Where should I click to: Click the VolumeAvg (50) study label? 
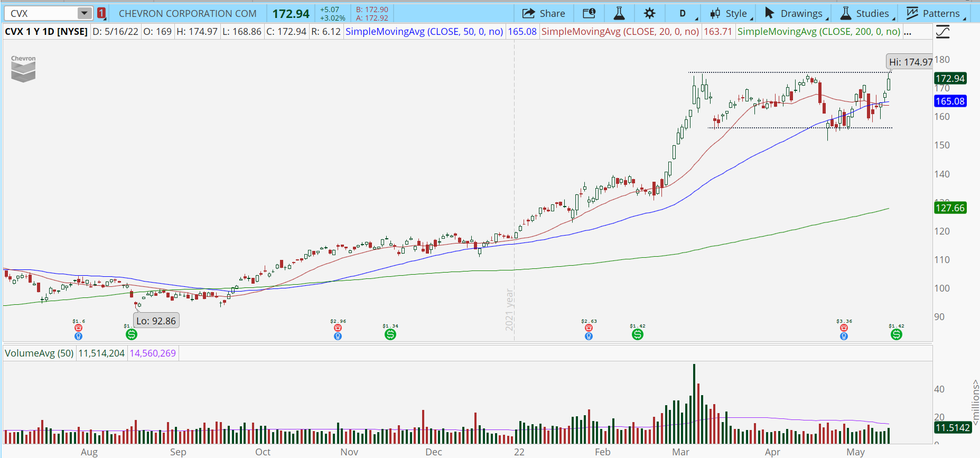[39, 353]
